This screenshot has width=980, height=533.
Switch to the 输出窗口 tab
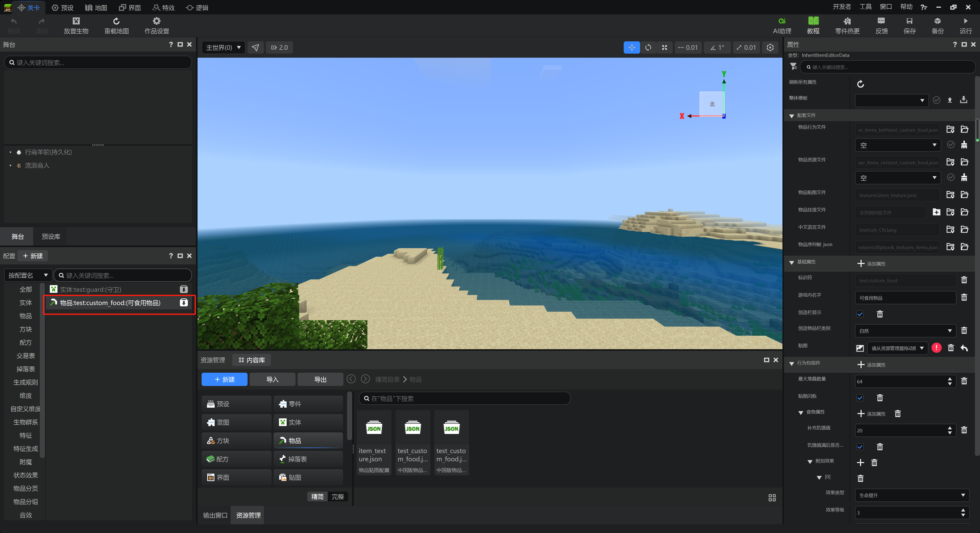[215, 515]
